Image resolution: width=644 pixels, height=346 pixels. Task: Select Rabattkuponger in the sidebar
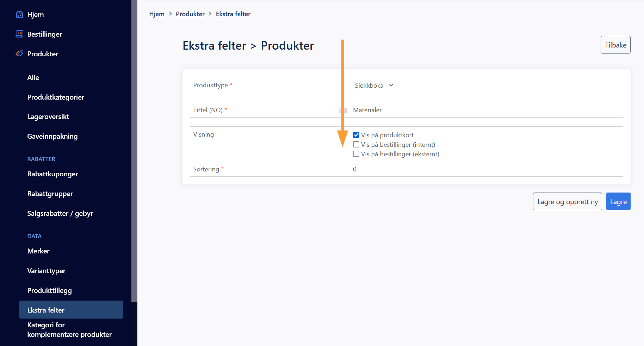(x=52, y=174)
